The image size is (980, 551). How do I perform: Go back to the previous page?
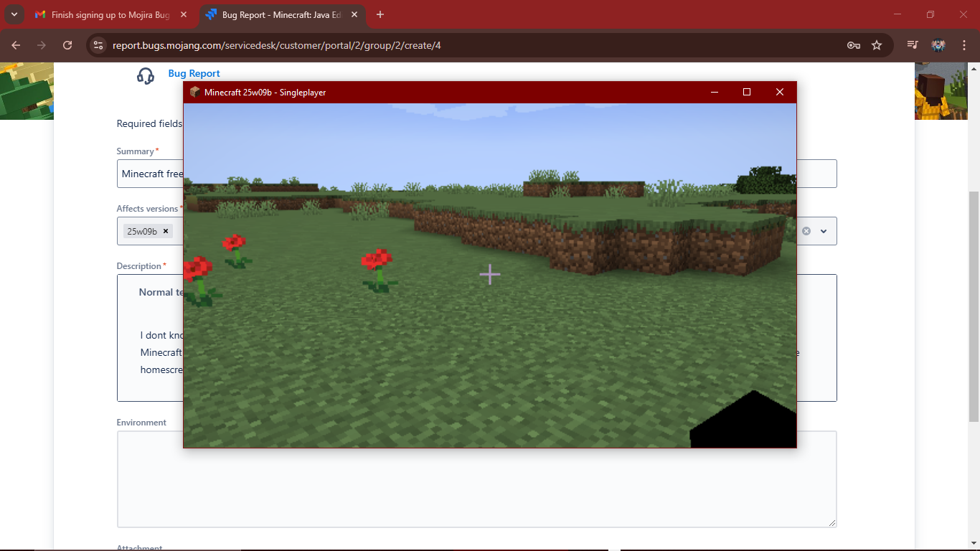pyautogui.click(x=16, y=45)
